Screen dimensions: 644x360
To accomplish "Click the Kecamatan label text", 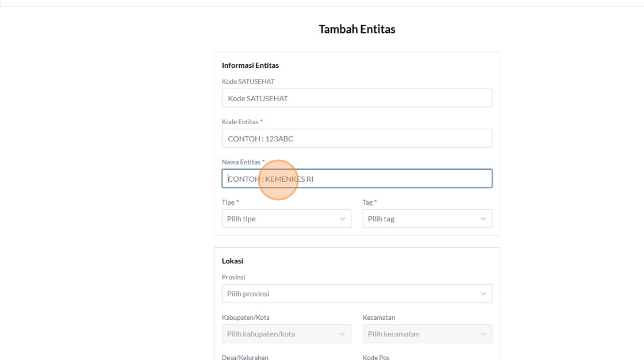I will (x=379, y=317).
